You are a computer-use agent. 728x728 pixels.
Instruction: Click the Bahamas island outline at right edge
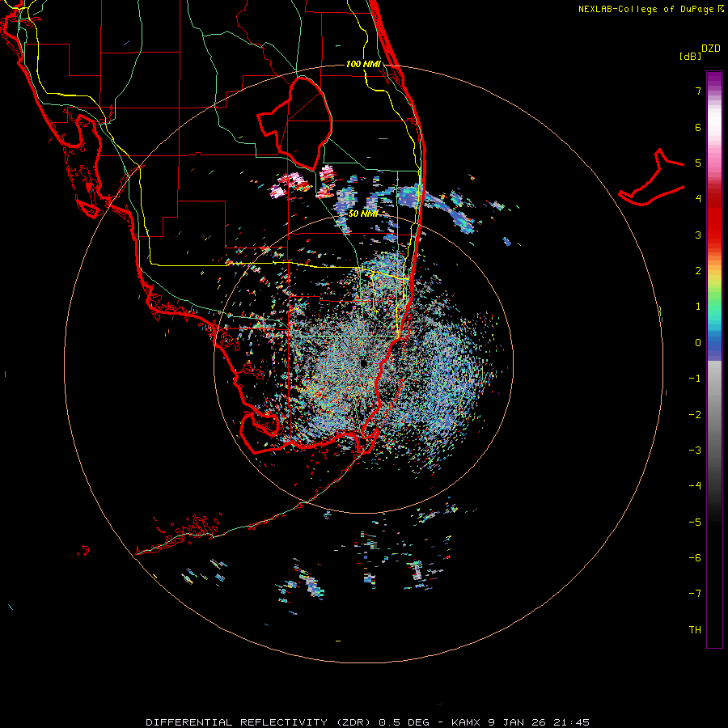tap(652, 177)
